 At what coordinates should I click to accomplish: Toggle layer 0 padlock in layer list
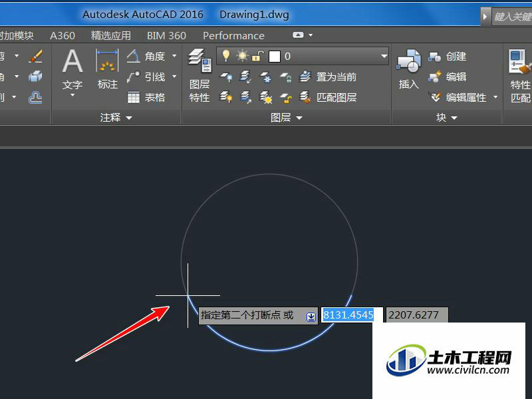tap(257, 56)
